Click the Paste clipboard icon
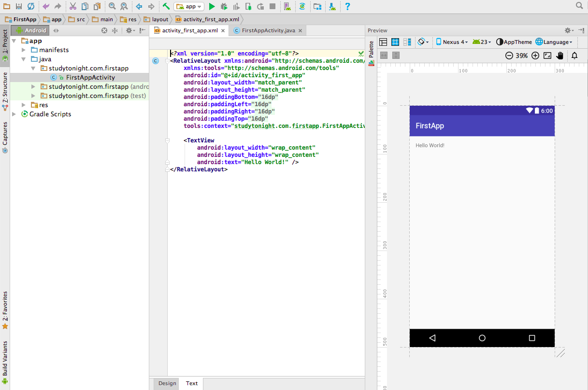 click(97, 6)
